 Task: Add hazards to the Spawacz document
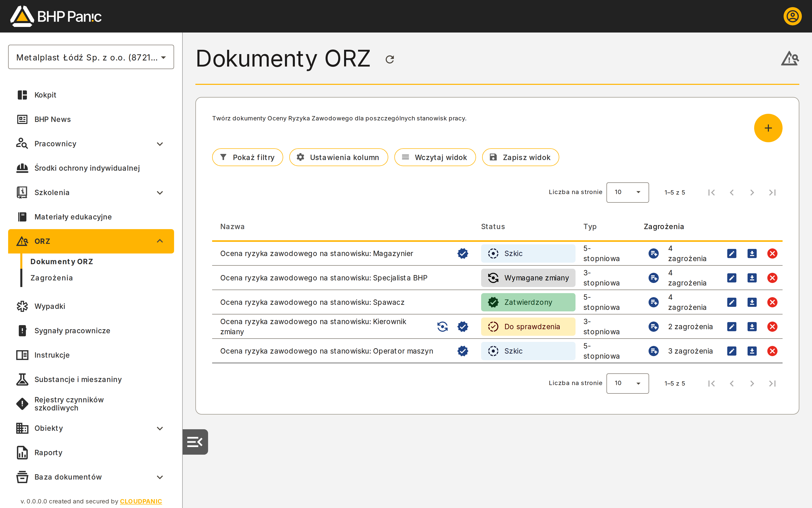653,302
